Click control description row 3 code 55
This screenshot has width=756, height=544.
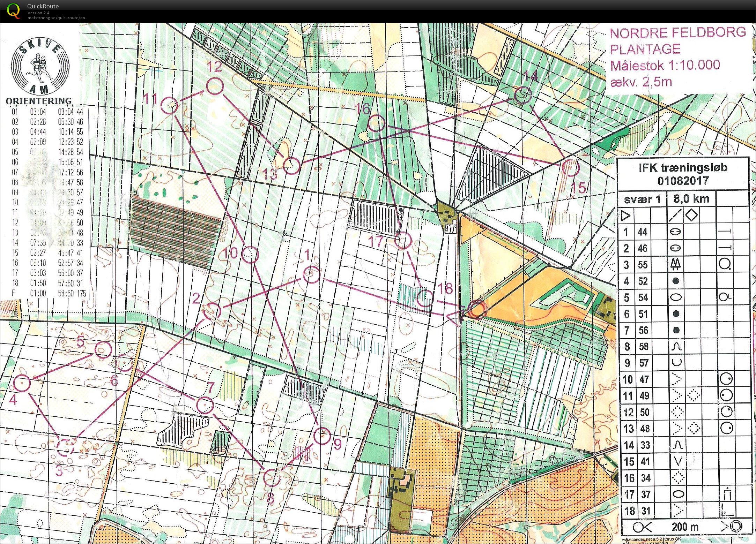click(x=643, y=265)
